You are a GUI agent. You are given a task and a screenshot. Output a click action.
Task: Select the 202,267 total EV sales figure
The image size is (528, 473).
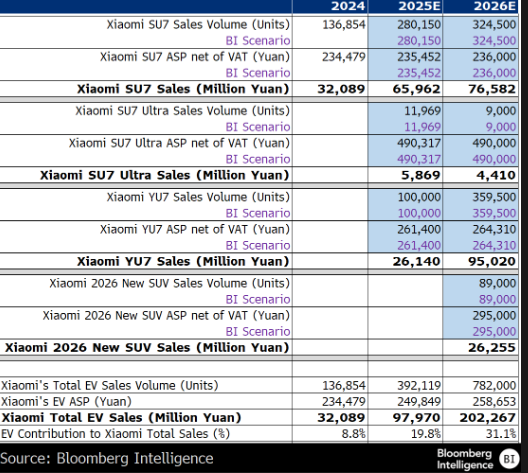coord(488,418)
